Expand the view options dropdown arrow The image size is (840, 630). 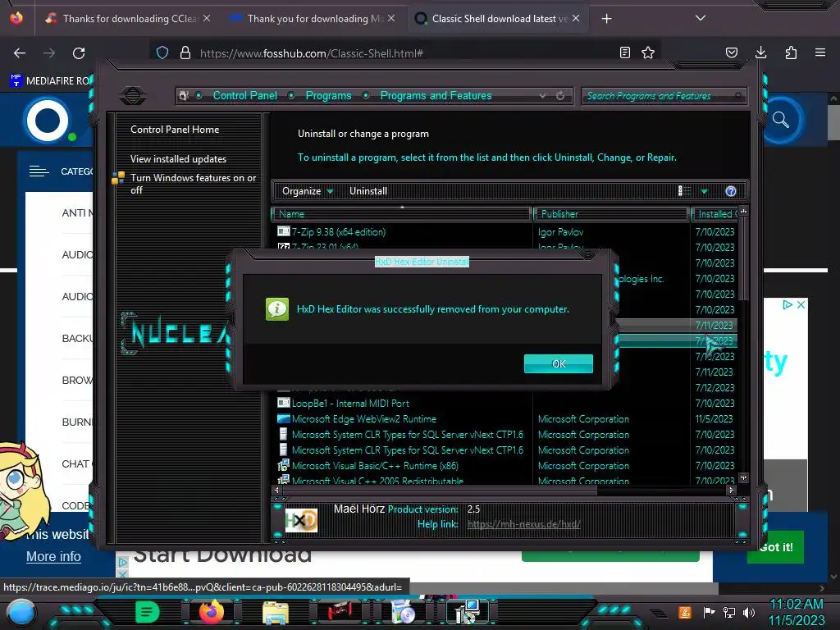point(705,191)
